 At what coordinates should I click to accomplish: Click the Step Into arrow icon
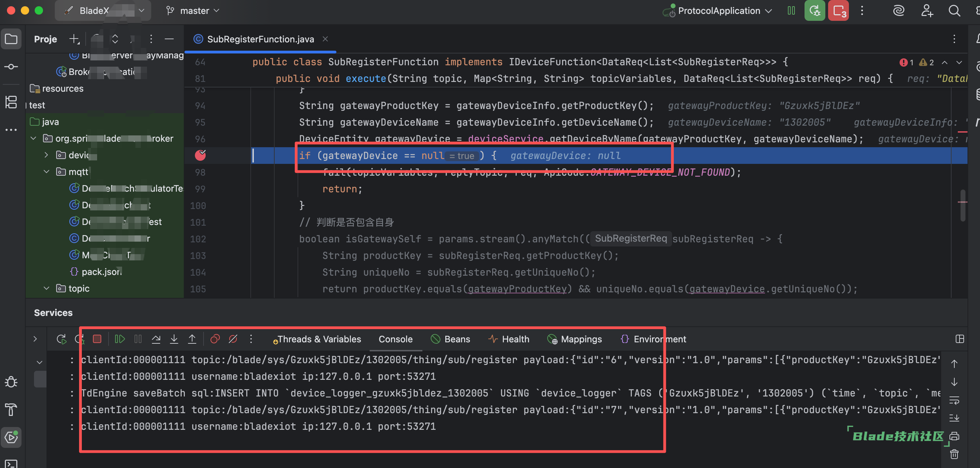click(x=174, y=339)
